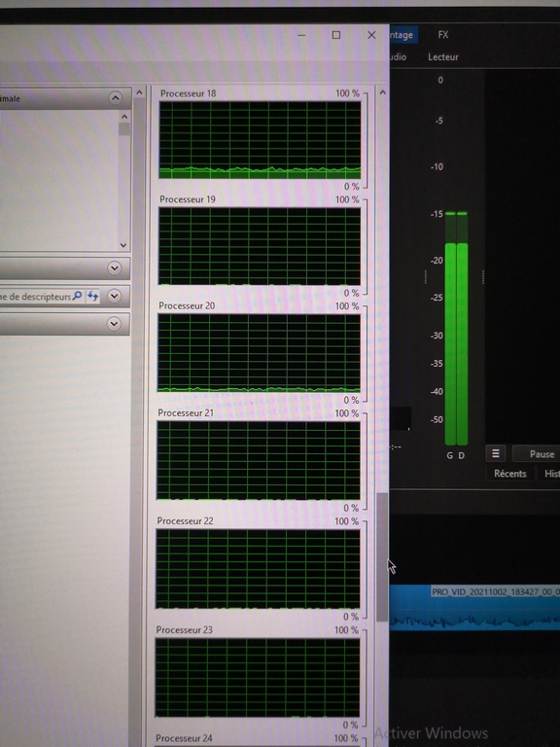The height and width of the screenshot is (747, 560).
Task: Switch to the Lecteur tab in video editor
Action: (443, 56)
